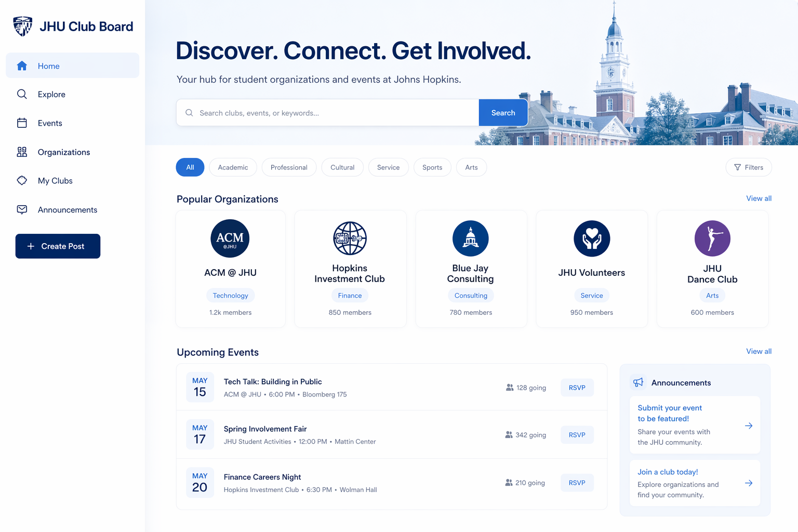Open the Blue Jay Consulting dome logo
The width and height of the screenshot is (798, 532).
tap(471, 238)
